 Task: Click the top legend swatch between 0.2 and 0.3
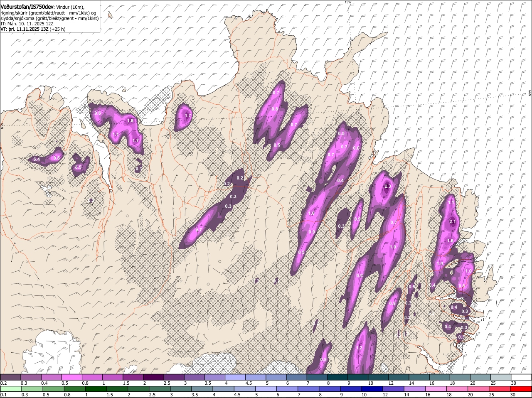tap(11, 377)
